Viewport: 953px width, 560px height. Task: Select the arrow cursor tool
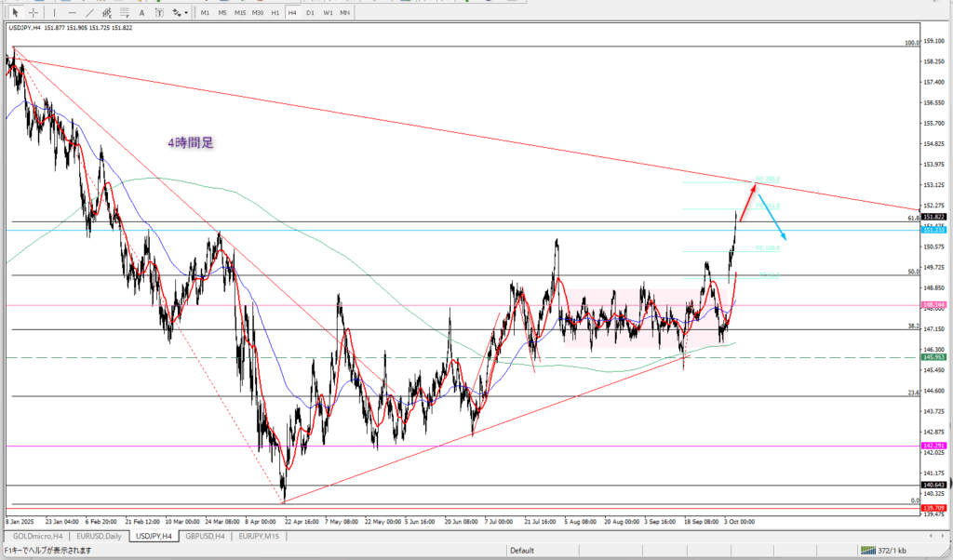pyautogui.click(x=15, y=12)
